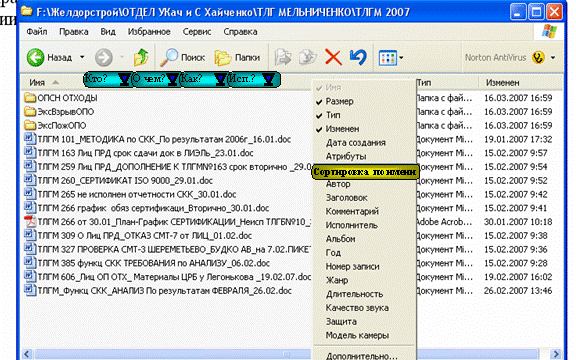
Task: Go up one folder level icon
Action: pos(141,57)
